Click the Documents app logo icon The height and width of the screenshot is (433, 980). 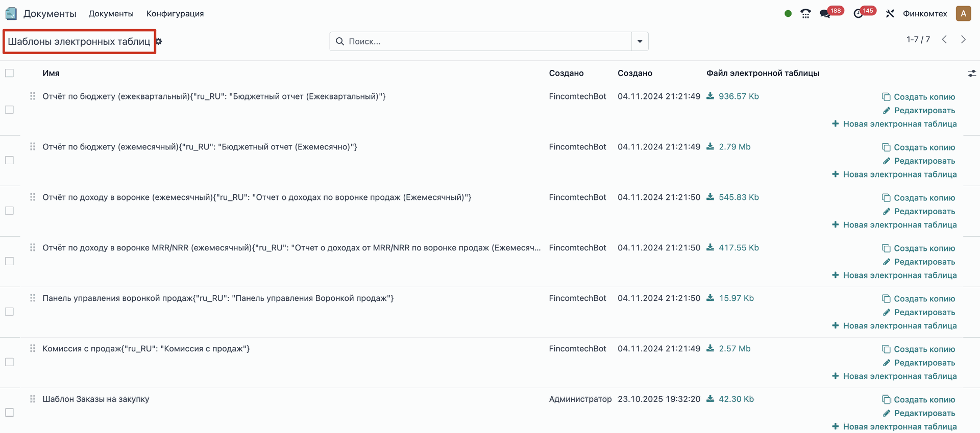point(11,13)
